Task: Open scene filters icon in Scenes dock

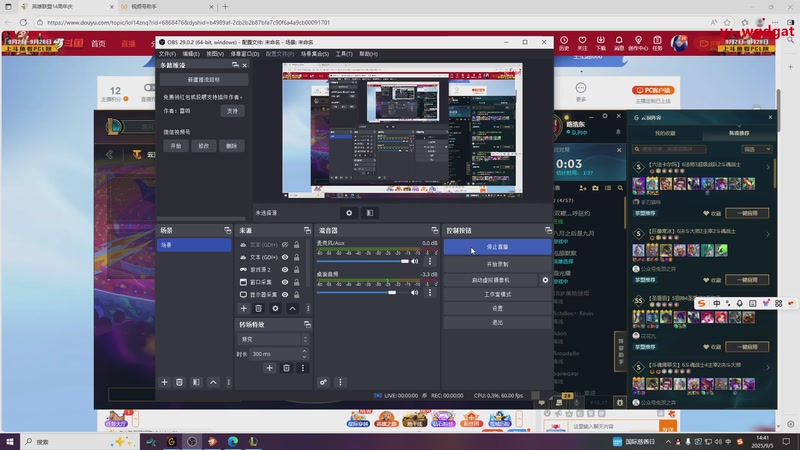Action: coord(196,382)
